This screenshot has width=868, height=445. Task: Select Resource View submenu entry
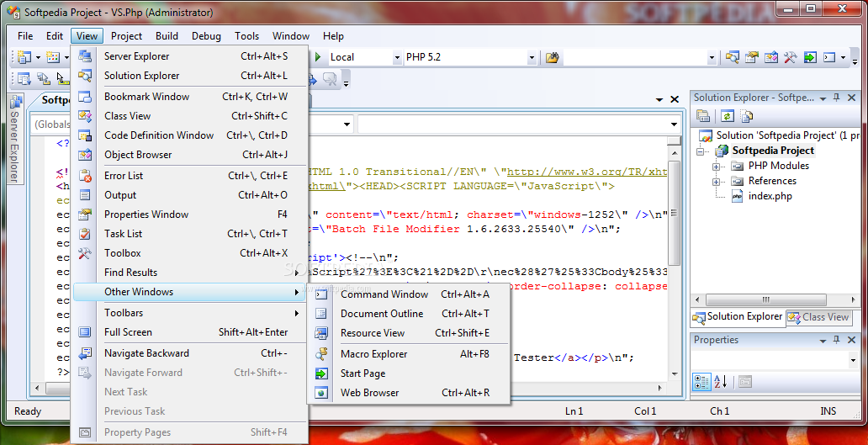click(409, 333)
